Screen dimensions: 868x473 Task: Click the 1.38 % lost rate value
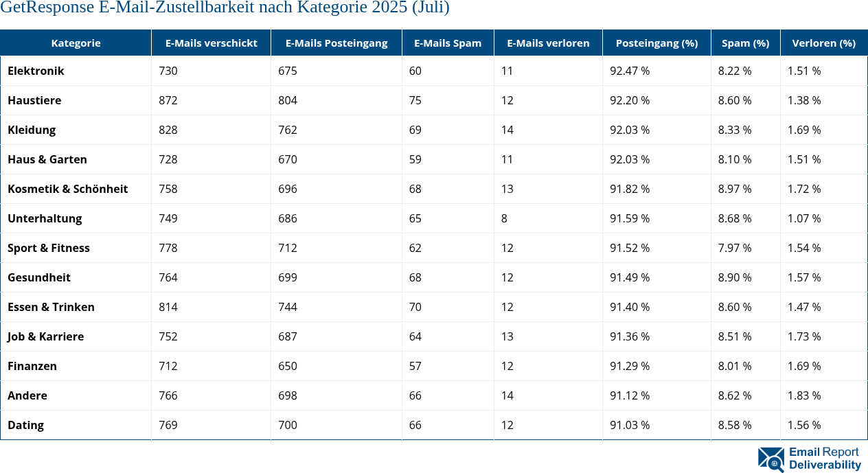click(804, 100)
